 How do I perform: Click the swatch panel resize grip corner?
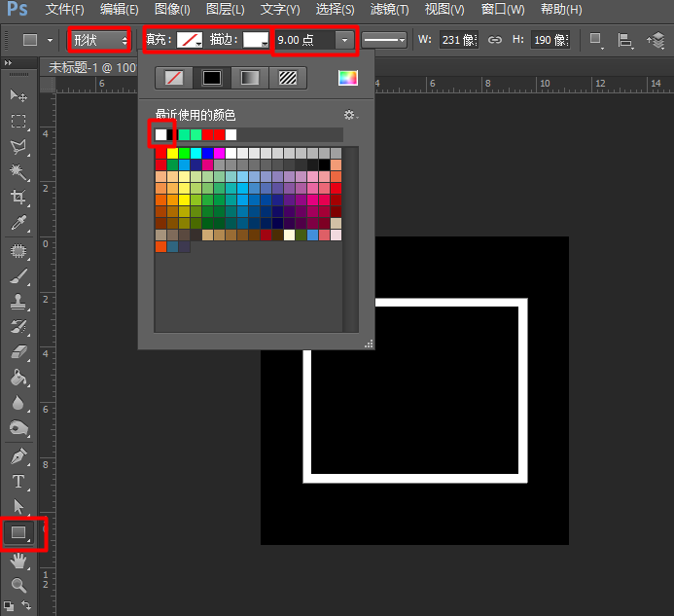[369, 344]
